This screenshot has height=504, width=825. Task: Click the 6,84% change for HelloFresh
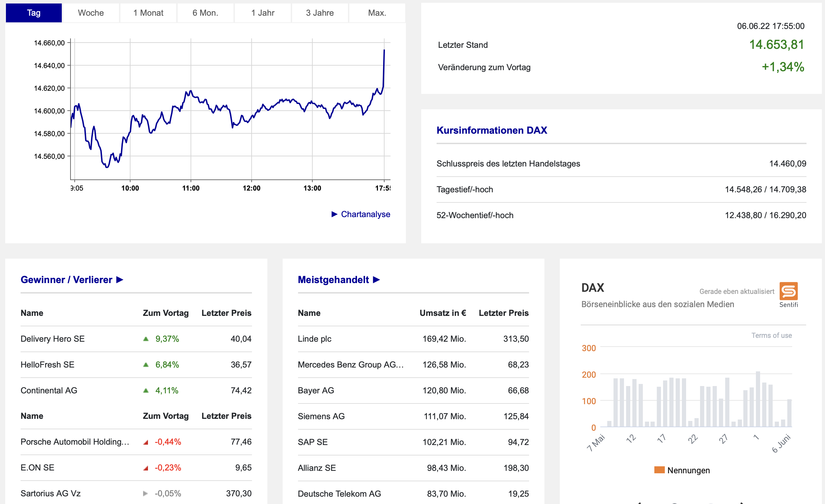pyautogui.click(x=167, y=365)
